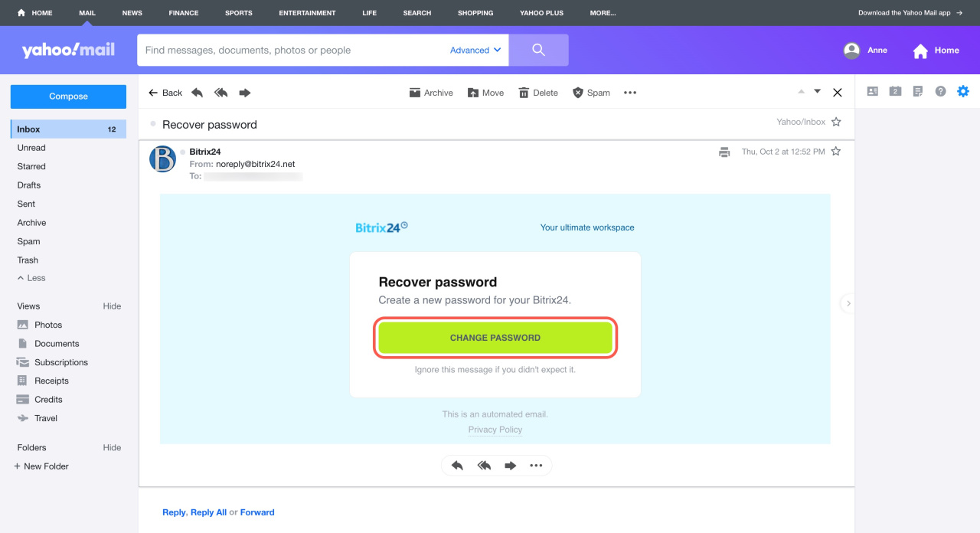The image size is (980, 533).
Task: Star the conversation beside Yahoo/Inbox
Action: (x=836, y=122)
